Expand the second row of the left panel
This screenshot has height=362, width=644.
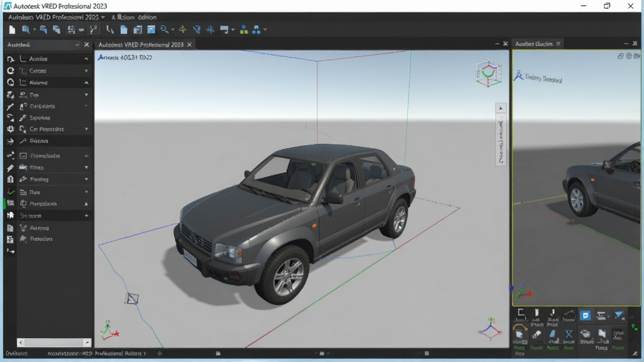point(86,71)
